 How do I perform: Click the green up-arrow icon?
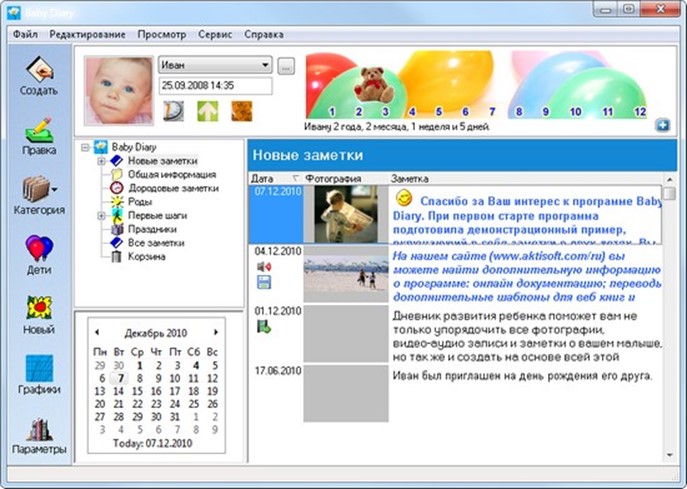coord(207,110)
